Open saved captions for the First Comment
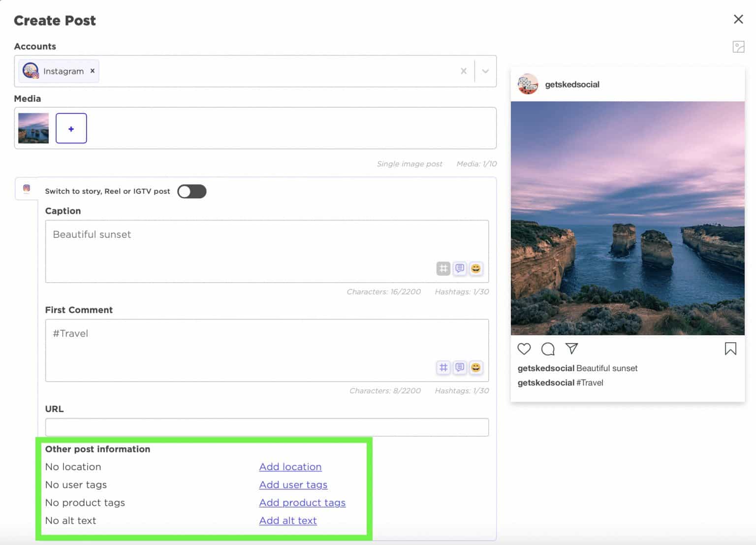The height and width of the screenshot is (545, 756). [460, 367]
